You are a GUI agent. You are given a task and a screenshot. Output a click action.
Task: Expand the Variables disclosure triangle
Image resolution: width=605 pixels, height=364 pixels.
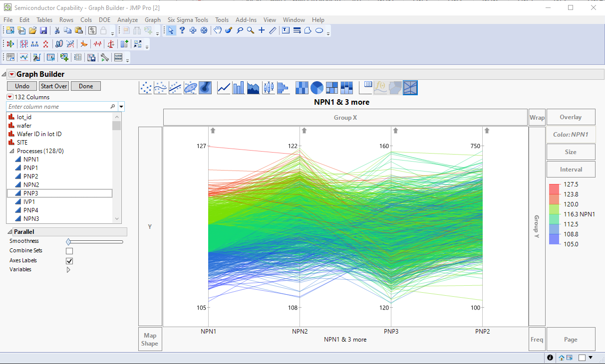pyautogui.click(x=69, y=269)
